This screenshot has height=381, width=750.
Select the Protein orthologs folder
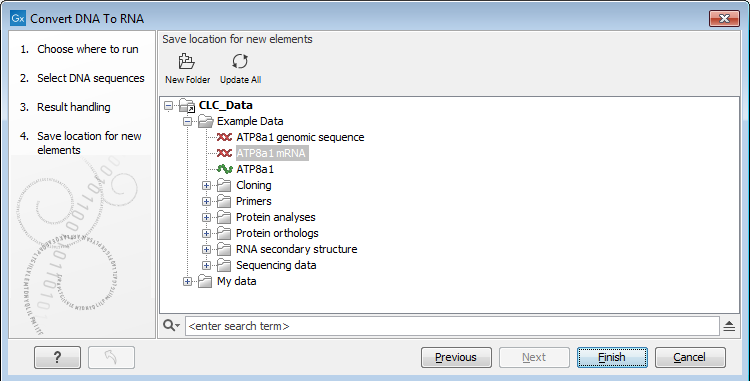coord(277,233)
